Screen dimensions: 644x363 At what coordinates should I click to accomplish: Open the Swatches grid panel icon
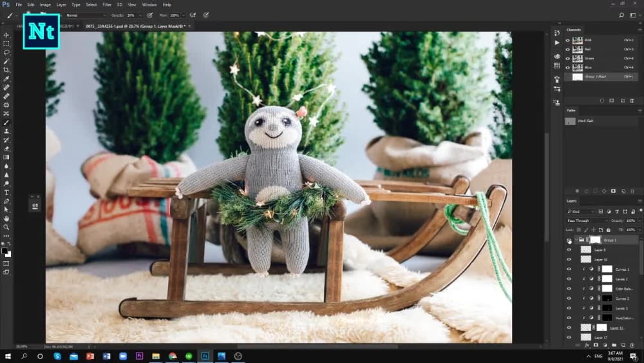pyautogui.click(x=557, y=65)
